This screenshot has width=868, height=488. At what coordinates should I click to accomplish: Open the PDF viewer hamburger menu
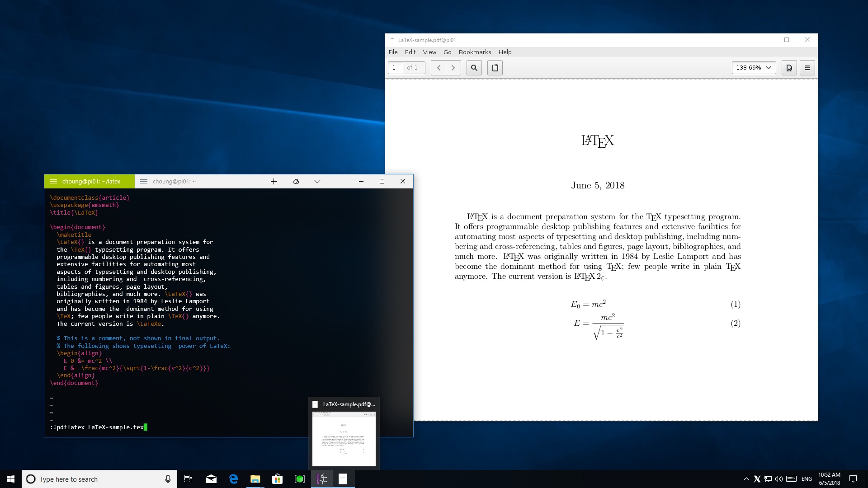click(x=807, y=68)
